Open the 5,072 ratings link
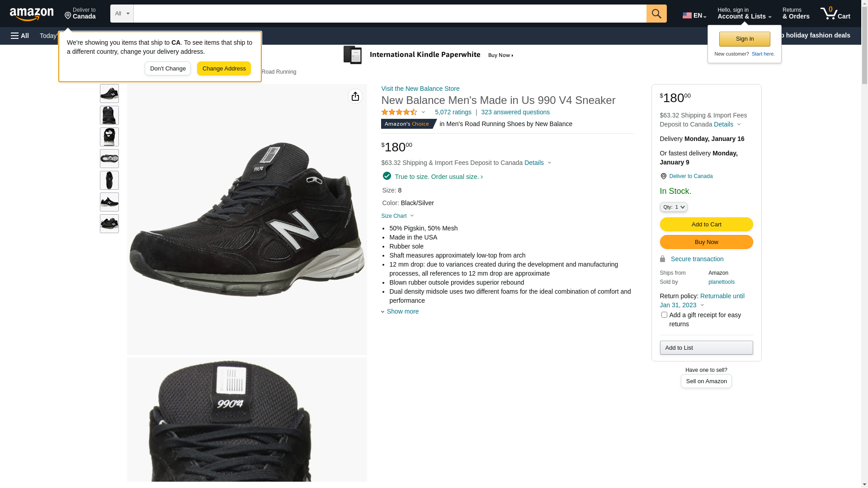Viewport: 868px width, 488px height. tap(453, 112)
